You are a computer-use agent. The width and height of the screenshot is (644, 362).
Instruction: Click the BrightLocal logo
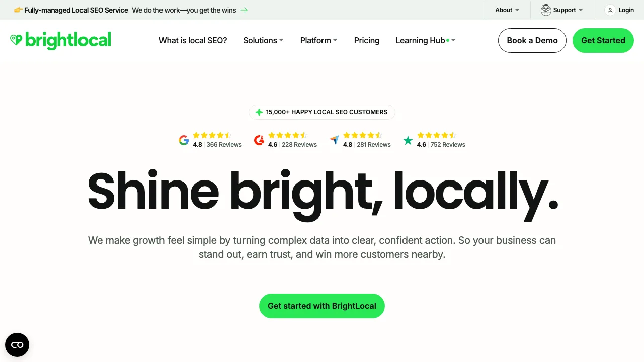point(60,40)
